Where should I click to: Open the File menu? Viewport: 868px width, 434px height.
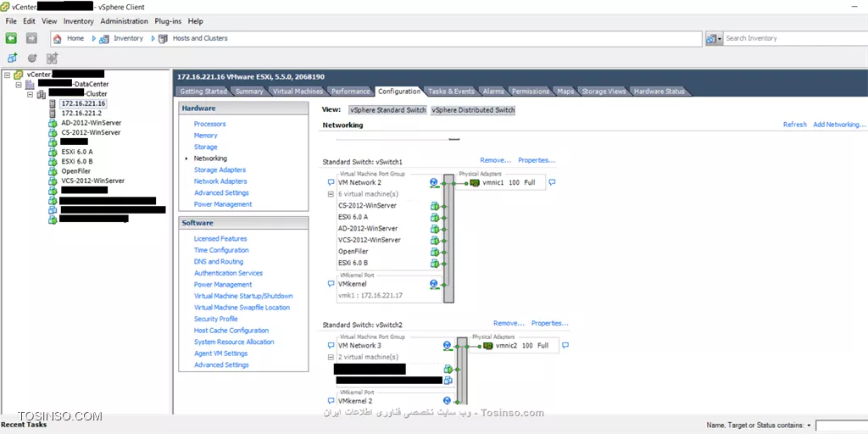11,21
